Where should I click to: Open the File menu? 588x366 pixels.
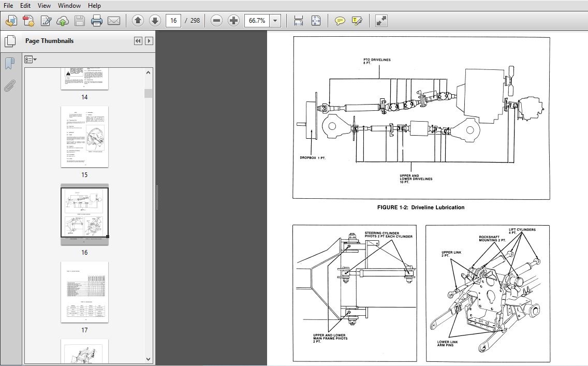8,6
